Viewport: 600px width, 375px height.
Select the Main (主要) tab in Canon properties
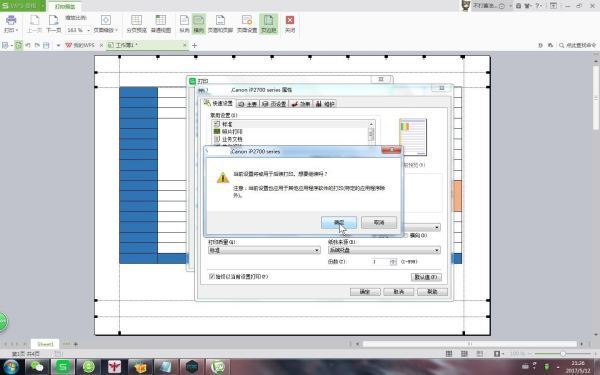click(247, 104)
